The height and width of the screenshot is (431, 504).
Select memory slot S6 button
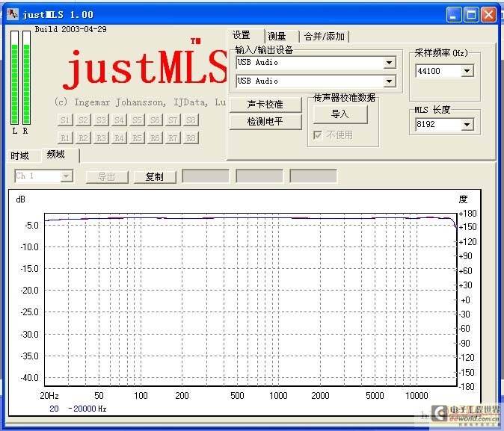[156, 120]
